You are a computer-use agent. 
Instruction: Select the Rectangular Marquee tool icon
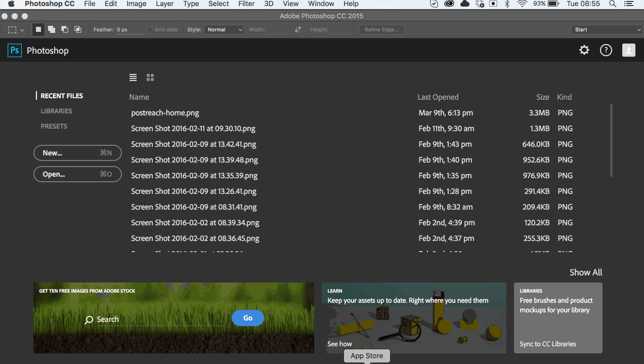(11, 29)
